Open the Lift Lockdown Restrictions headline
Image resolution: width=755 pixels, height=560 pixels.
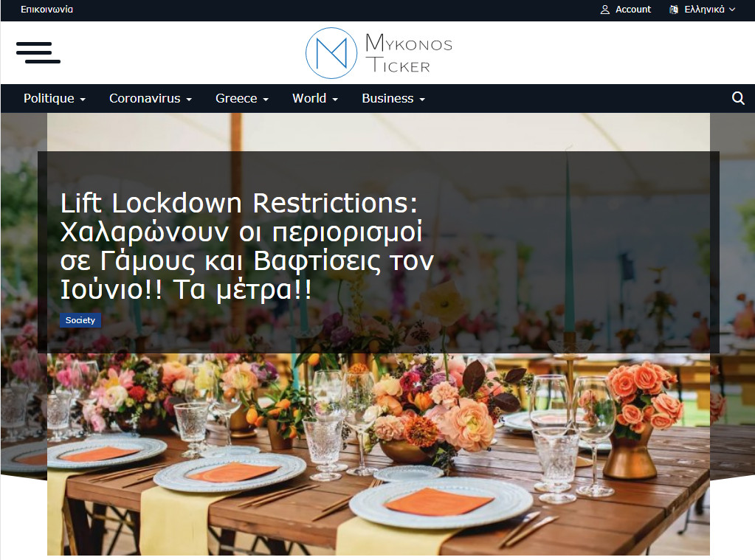click(247, 246)
